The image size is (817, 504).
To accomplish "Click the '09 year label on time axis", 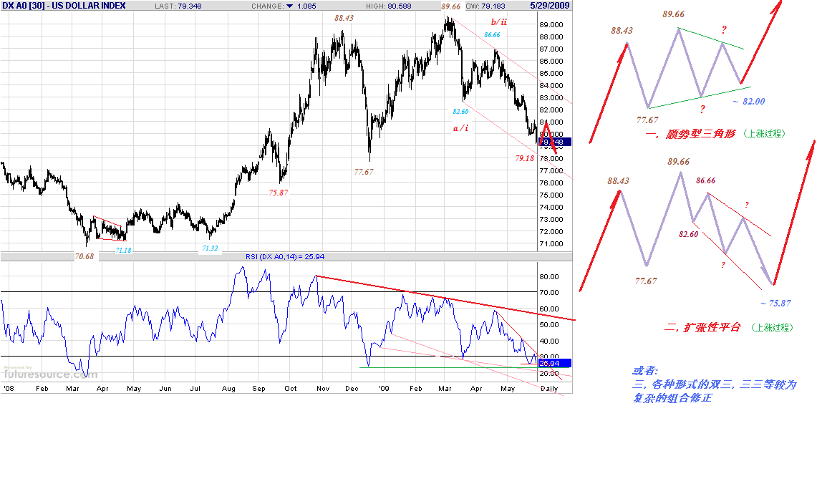I will (x=384, y=388).
